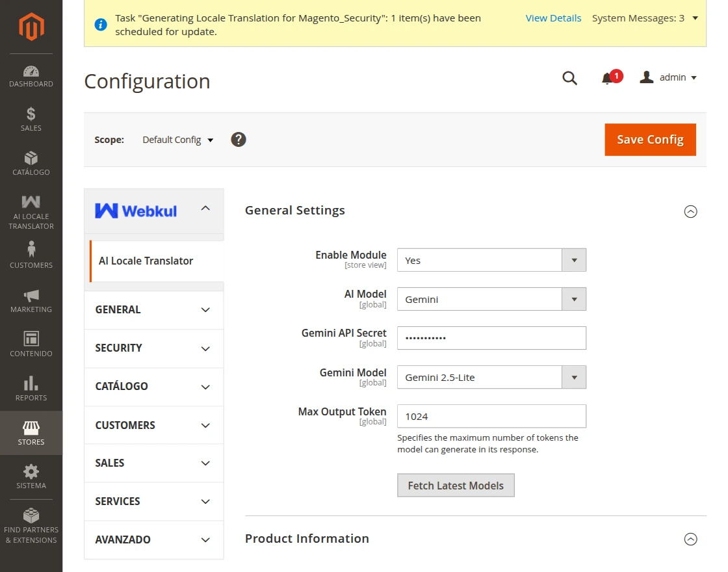Select the AI Locale Translator tab

click(x=146, y=261)
